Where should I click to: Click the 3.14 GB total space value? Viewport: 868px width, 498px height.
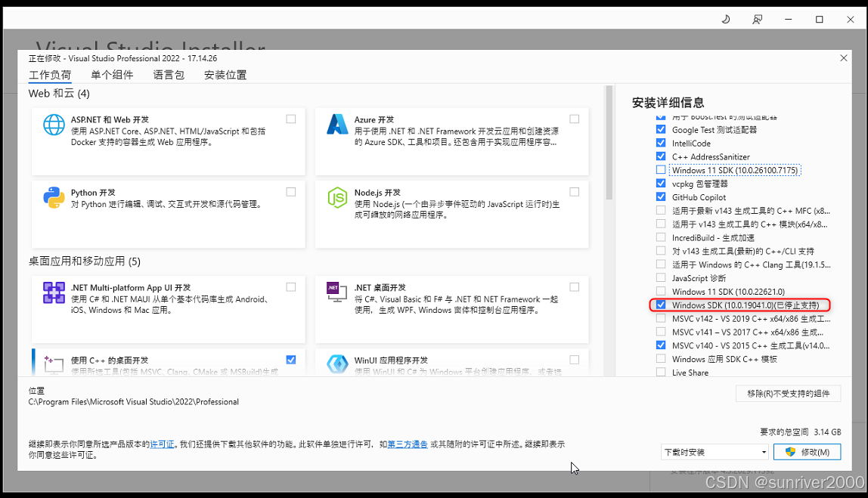coord(827,432)
